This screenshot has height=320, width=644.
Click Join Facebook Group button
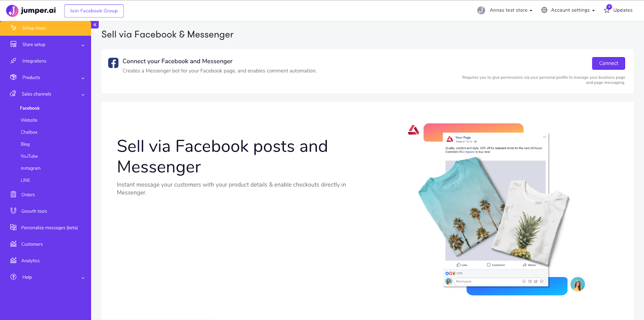94,11
